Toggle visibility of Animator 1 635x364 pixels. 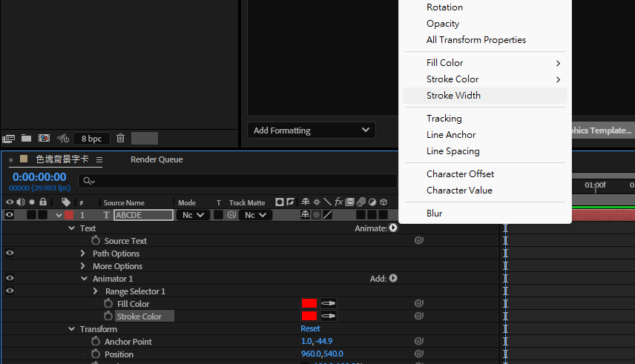(10, 279)
